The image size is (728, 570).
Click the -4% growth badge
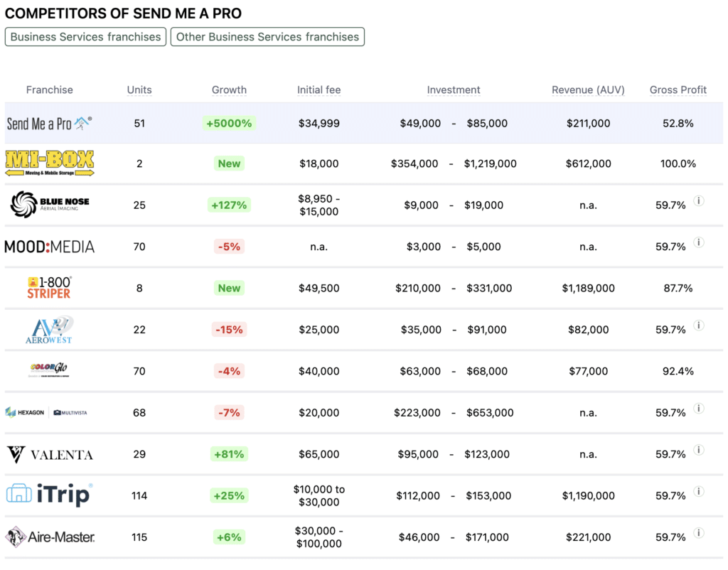pyautogui.click(x=230, y=371)
